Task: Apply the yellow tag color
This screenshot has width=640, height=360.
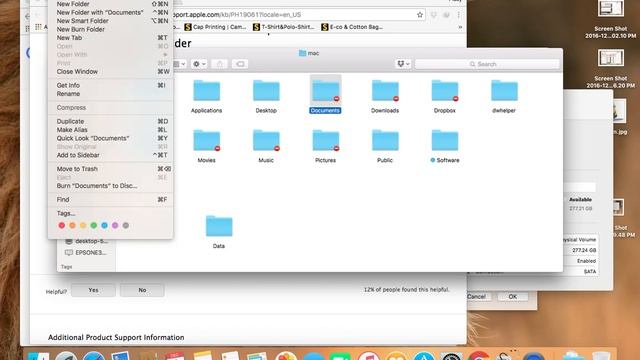Action: click(x=83, y=225)
